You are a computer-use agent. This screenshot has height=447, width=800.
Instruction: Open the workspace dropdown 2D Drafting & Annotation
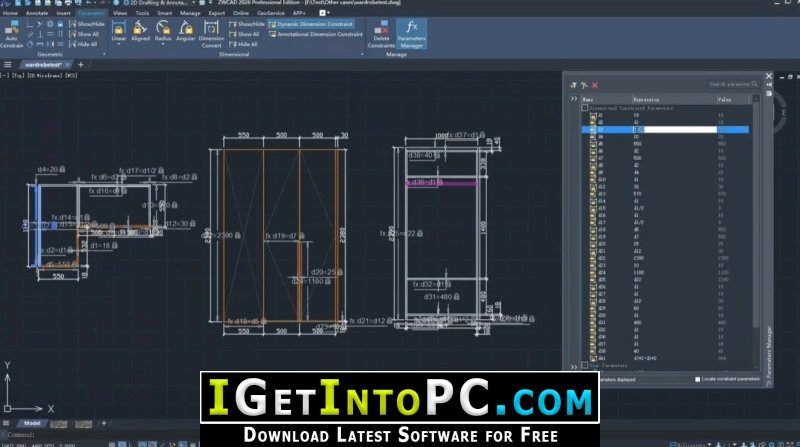tap(159, 3)
